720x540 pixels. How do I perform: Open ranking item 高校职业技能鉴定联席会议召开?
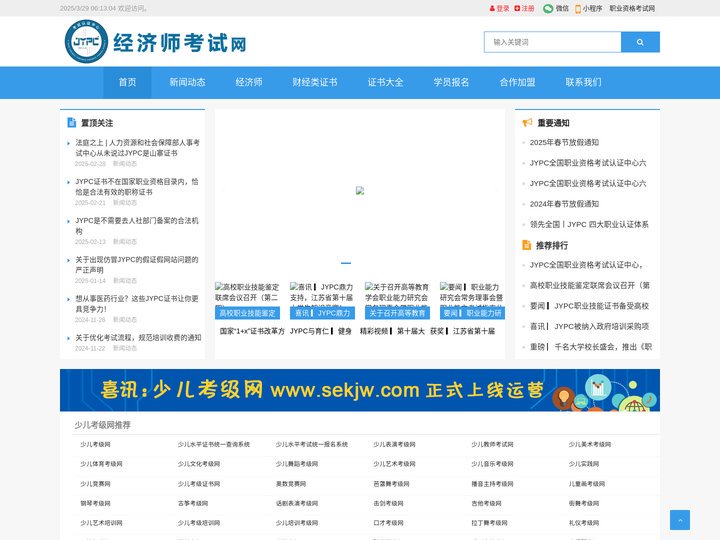(x=590, y=285)
